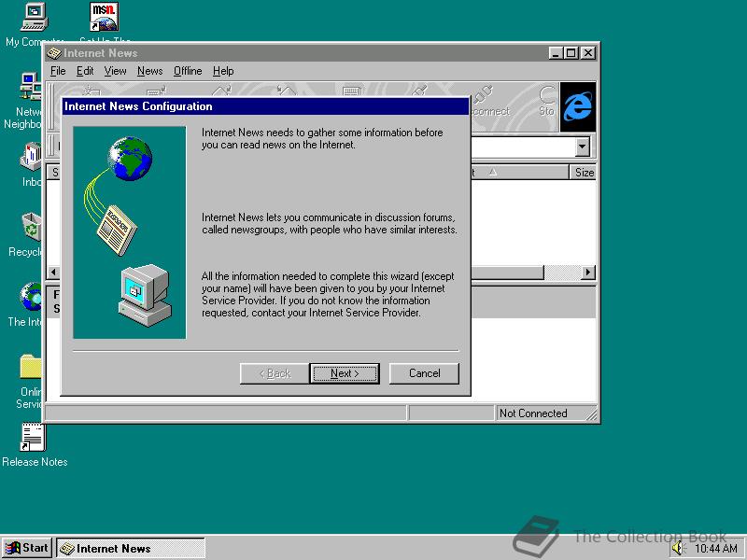
Task: Cancel the Internet News Configuration wizard
Action: click(424, 373)
